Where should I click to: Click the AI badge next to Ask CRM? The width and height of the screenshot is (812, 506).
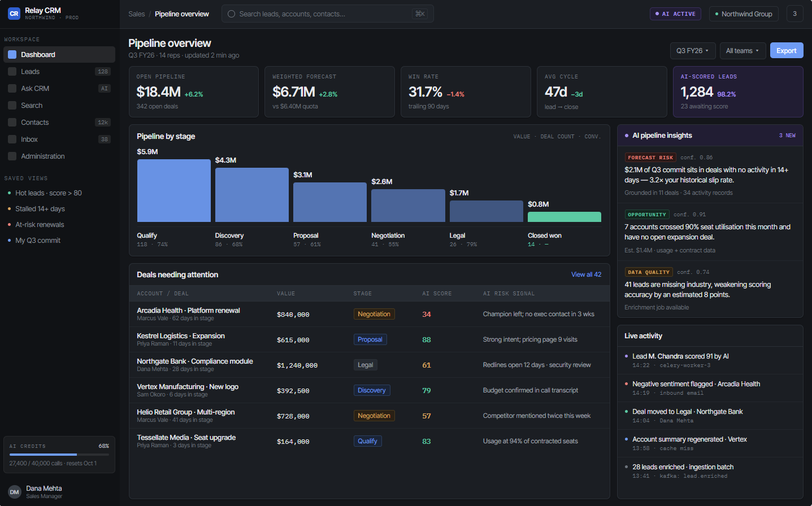click(105, 89)
